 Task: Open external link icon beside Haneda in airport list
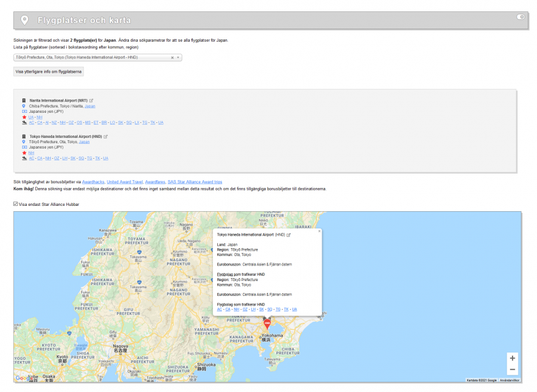(x=106, y=137)
